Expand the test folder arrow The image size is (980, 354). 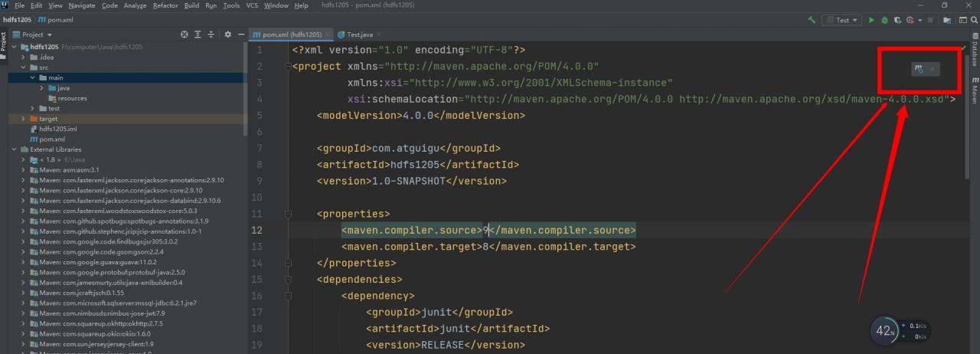[x=33, y=109]
